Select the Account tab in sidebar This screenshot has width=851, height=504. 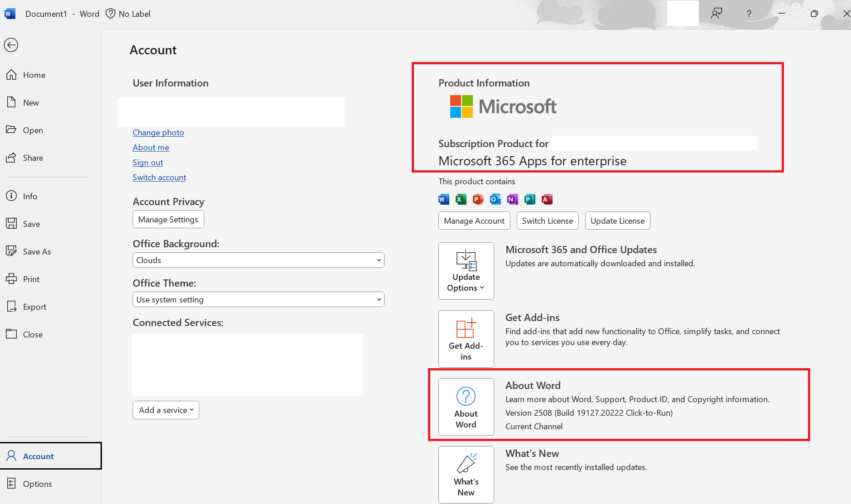coord(51,456)
